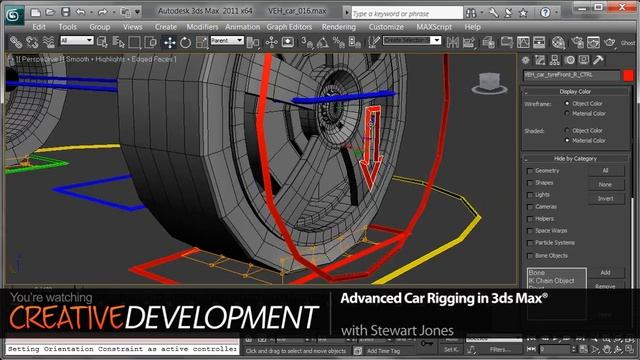
Task: Select shaded Material Color radio button
Action: [x=567, y=140]
